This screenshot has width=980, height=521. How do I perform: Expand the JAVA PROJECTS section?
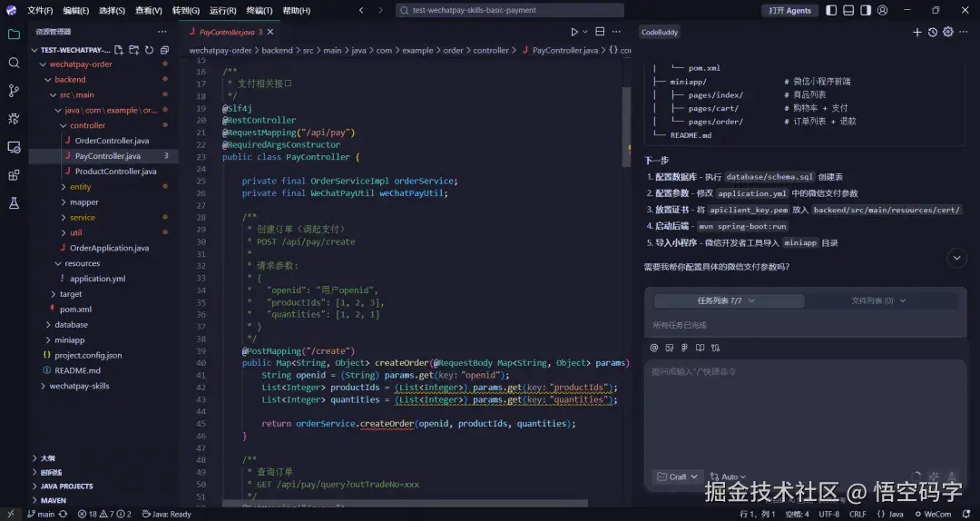[x=66, y=486]
